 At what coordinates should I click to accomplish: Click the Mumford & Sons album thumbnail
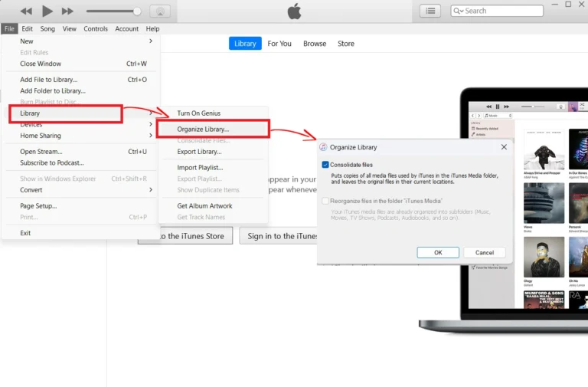544,300
